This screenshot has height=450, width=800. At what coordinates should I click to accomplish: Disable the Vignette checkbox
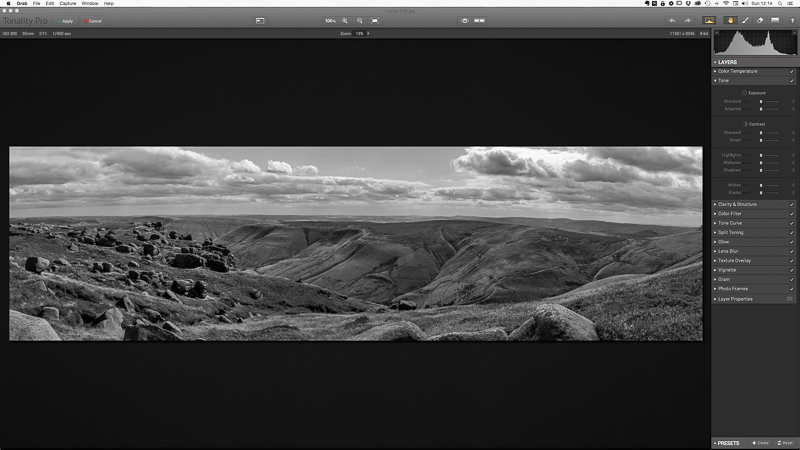(792, 270)
